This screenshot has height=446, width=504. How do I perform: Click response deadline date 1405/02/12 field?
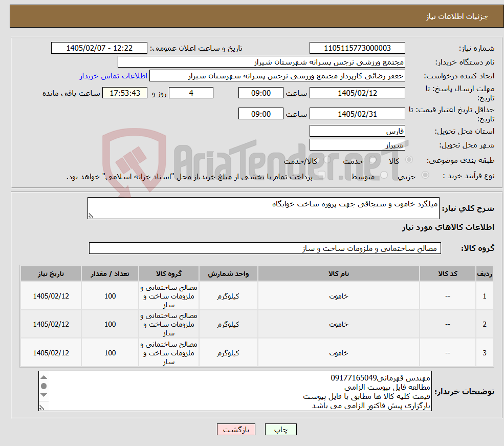[357, 93]
